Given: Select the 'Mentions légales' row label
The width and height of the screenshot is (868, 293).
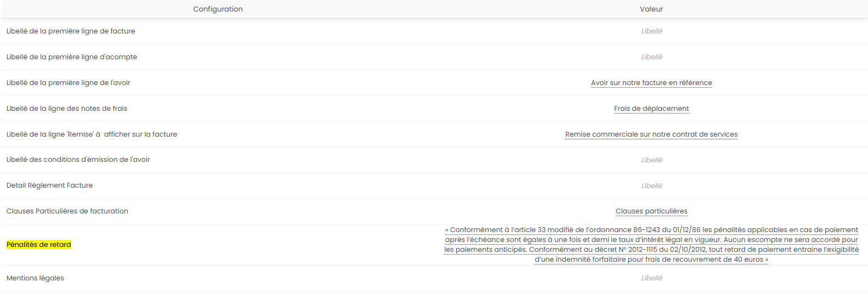Looking at the screenshot, I should 35,278.
